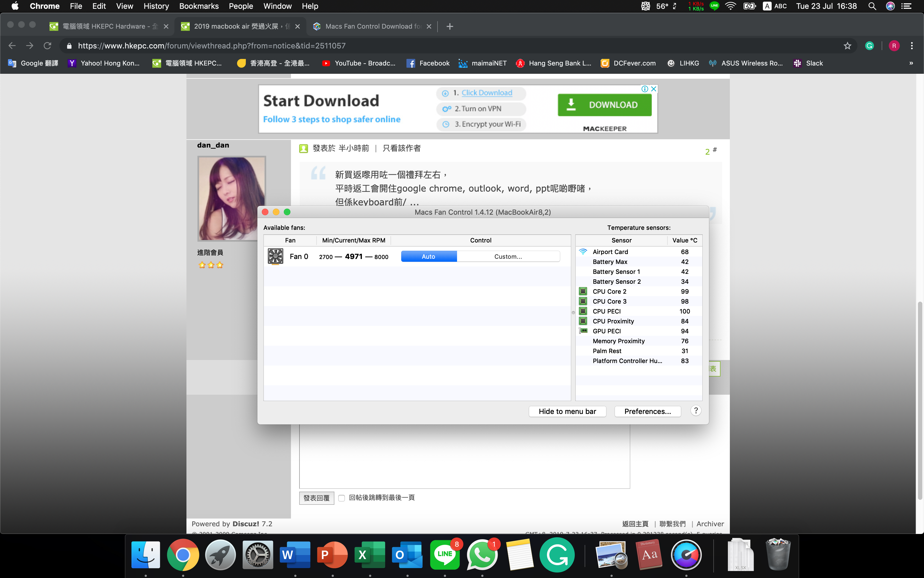
Task: Open the Archiver footer link
Action: 710,524
